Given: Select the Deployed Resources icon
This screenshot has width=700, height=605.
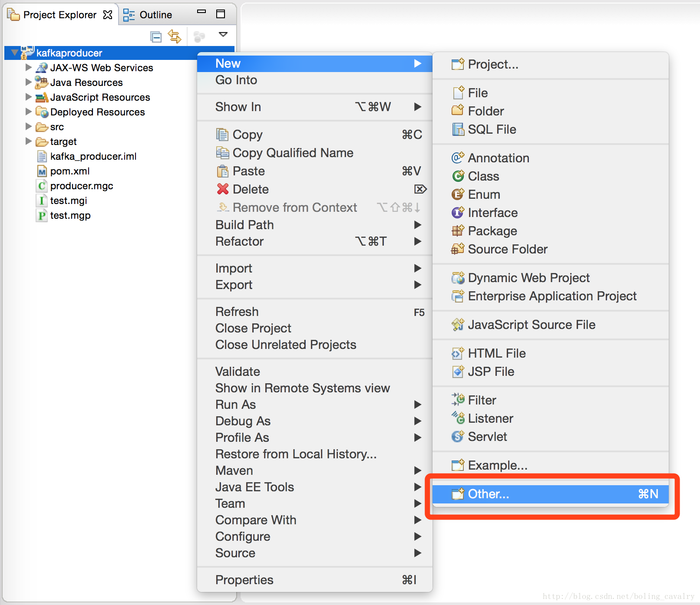Looking at the screenshot, I should click(x=42, y=112).
